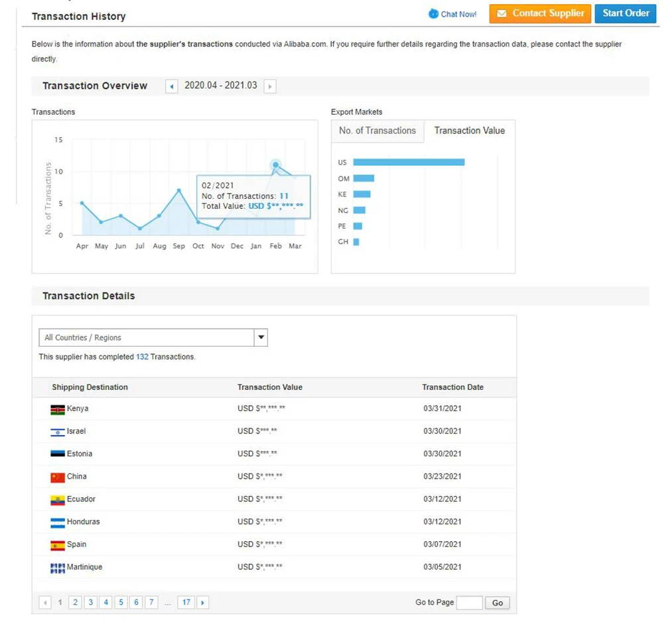
Task: Click the Transaction Value column header
Action: [x=270, y=387]
